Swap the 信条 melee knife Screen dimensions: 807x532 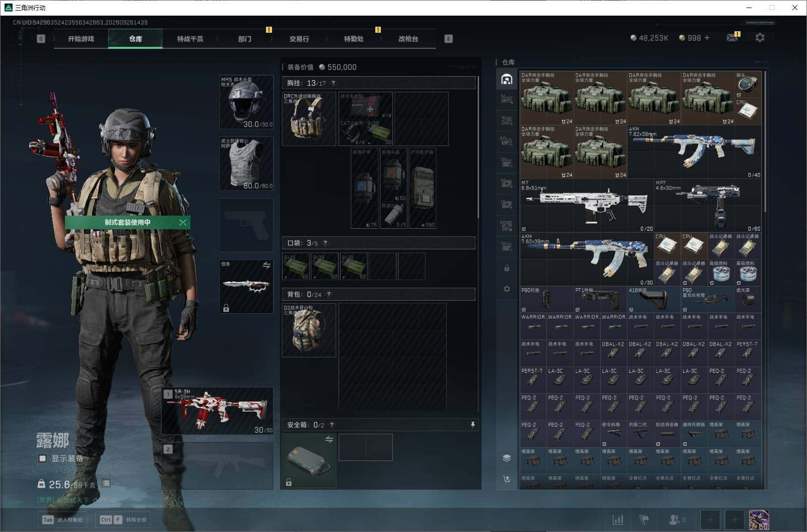coord(266,265)
